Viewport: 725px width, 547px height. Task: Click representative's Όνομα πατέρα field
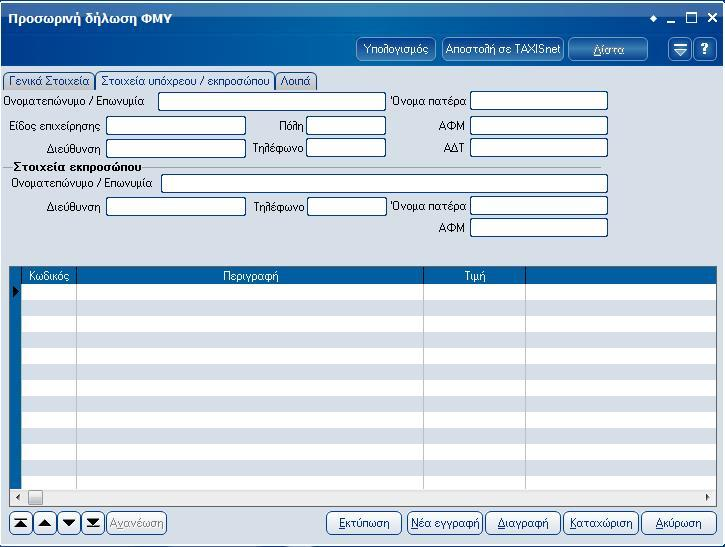tap(539, 206)
